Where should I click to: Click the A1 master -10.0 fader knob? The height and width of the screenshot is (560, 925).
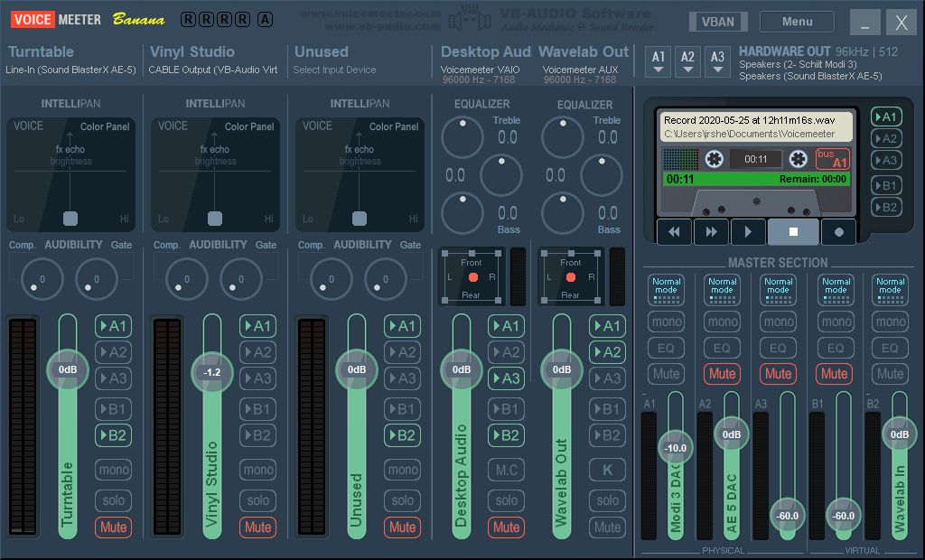(x=676, y=448)
